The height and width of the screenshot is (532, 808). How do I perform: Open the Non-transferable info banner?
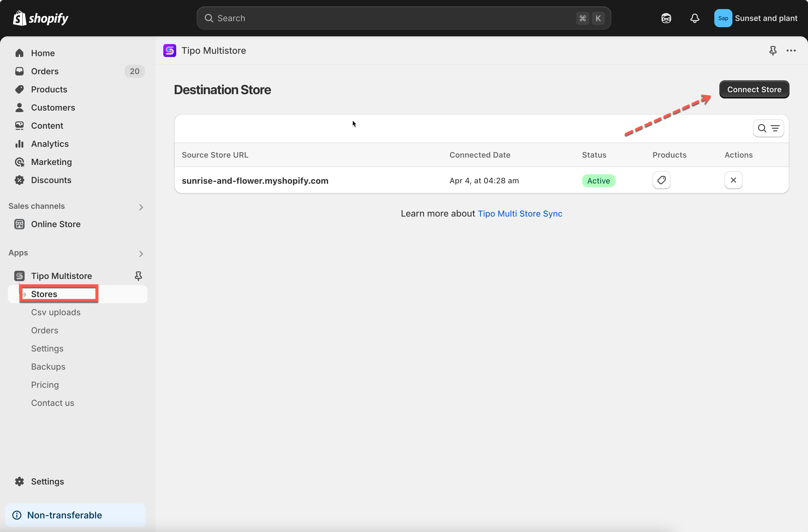tap(65, 515)
